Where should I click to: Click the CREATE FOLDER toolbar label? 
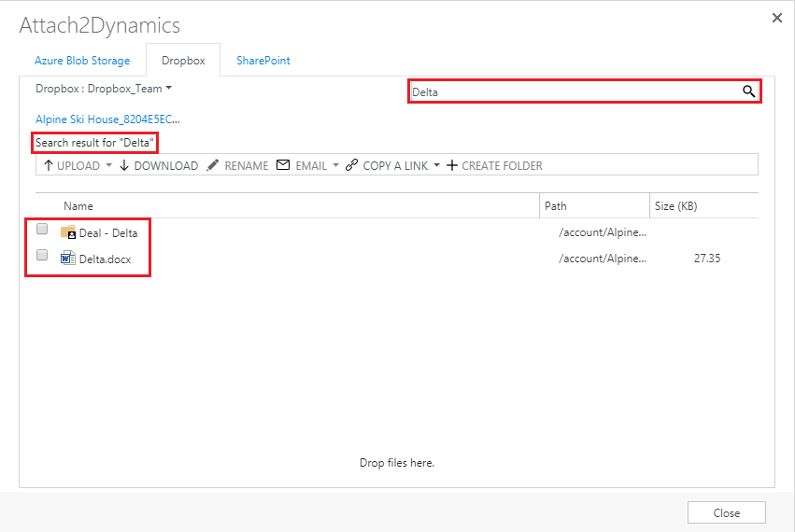tap(502, 166)
